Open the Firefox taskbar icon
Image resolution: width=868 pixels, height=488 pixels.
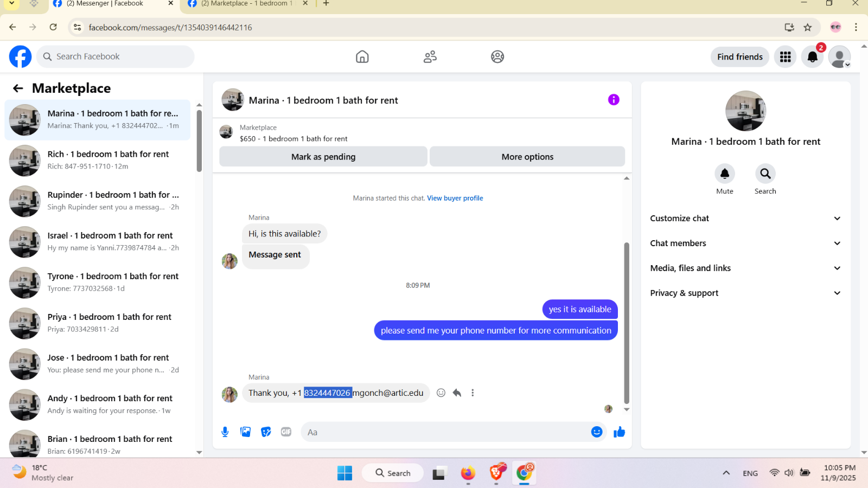[x=468, y=473]
